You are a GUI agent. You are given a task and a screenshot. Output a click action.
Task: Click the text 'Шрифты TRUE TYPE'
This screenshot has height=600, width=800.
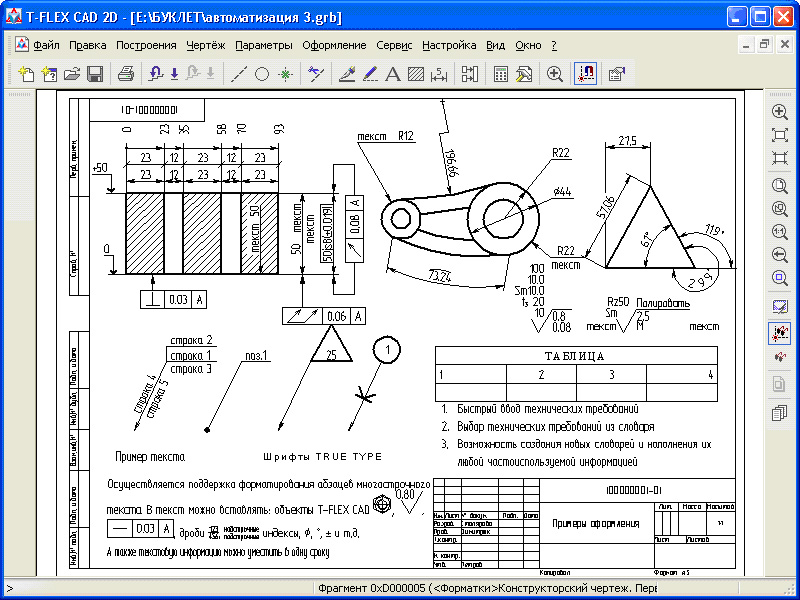coord(322,457)
